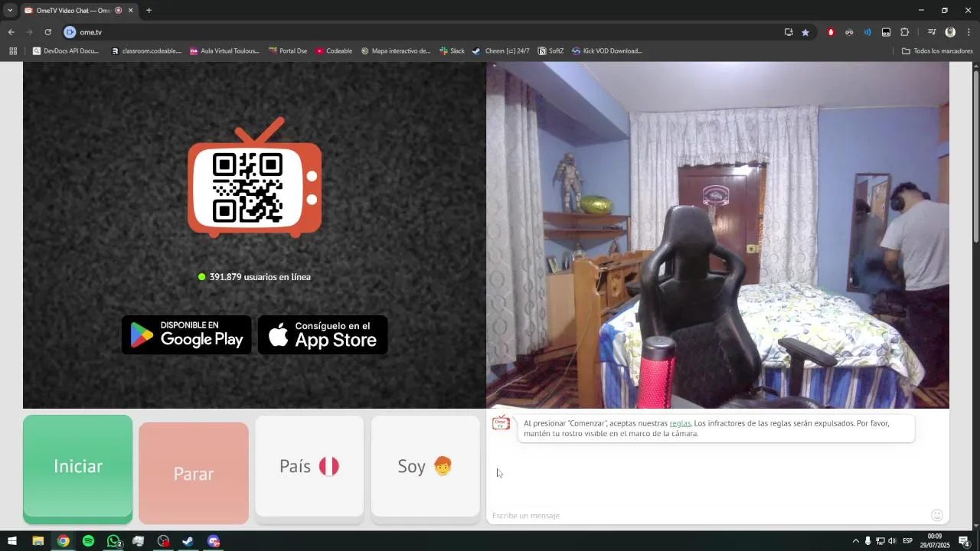Open the SoftZ bookmark

(x=550, y=51)
